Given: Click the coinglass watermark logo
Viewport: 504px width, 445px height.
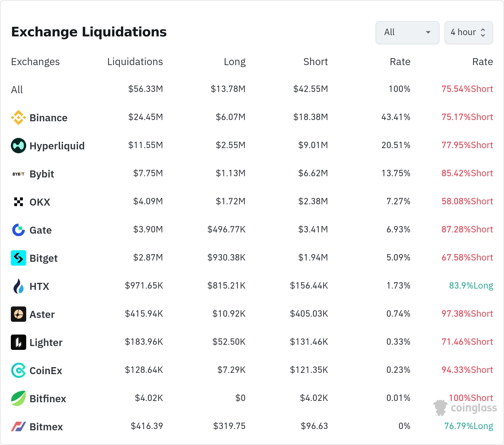Looking at the screenshot, I should [x=465, y=408].
